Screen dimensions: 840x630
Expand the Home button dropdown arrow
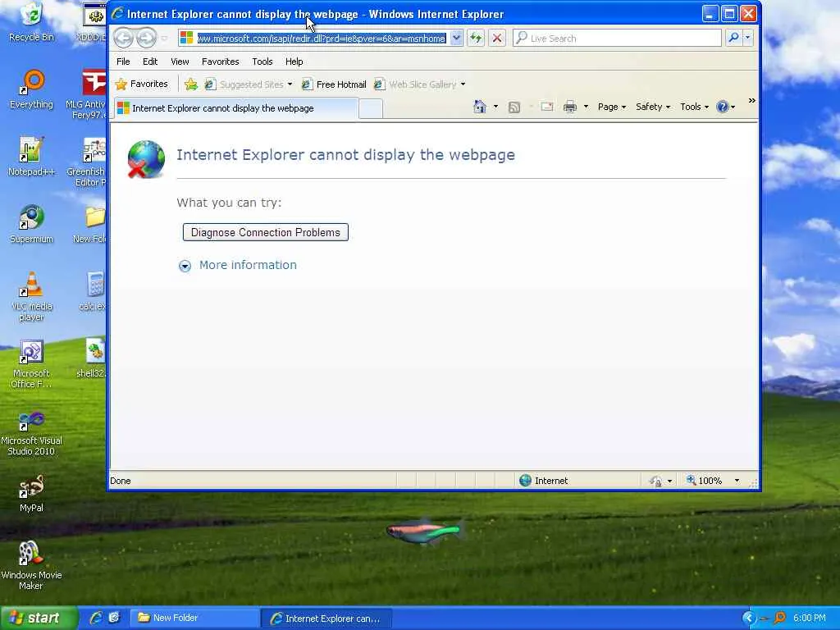tap(495, 107)
